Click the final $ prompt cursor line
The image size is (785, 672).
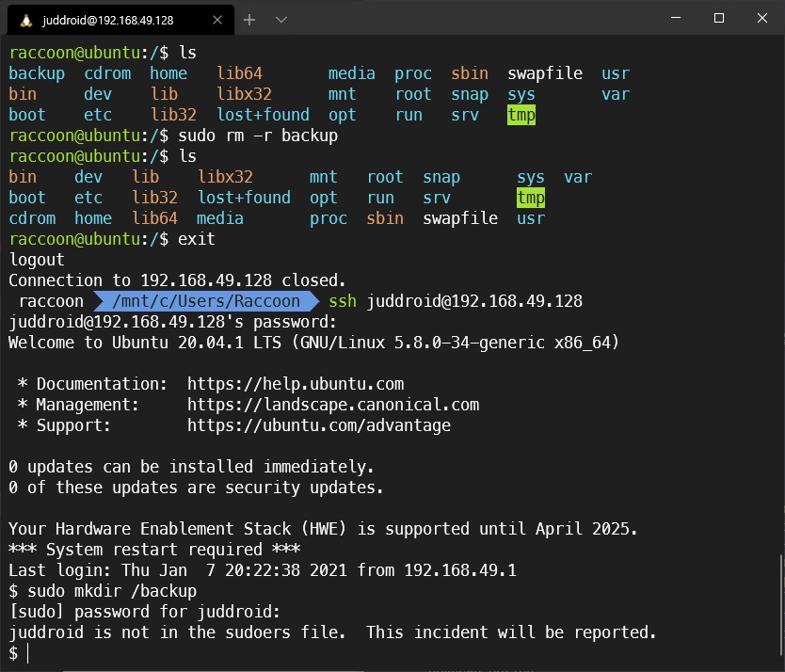(x=19, y=653)
